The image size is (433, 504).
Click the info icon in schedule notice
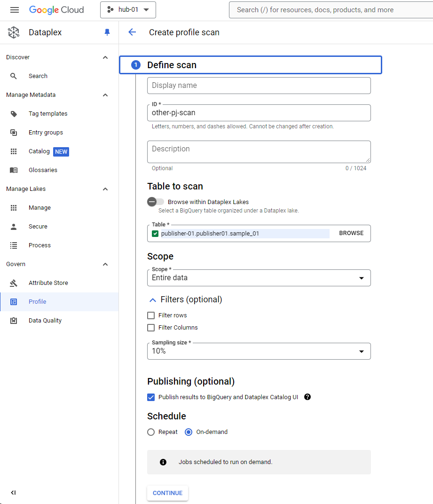[163, 462]
